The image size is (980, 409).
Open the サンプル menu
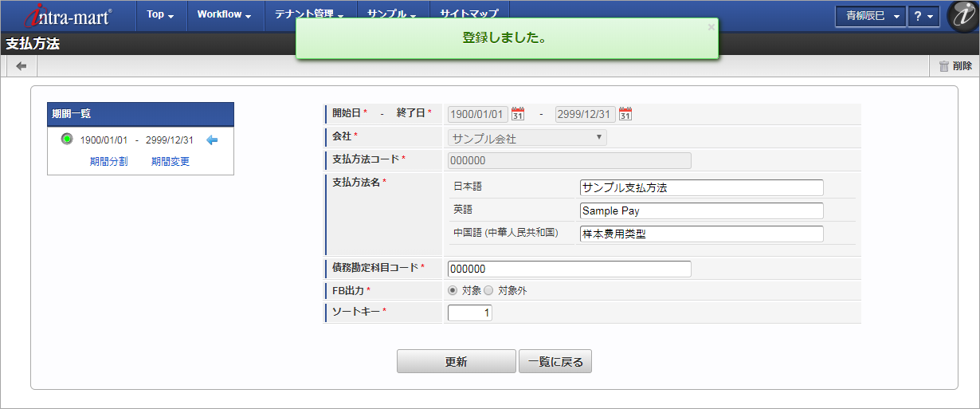[392, 14]
